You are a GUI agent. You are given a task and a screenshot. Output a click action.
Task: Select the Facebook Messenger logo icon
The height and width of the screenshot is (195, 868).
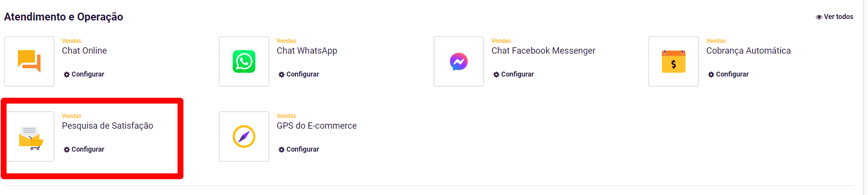click(x=459, y=61)
